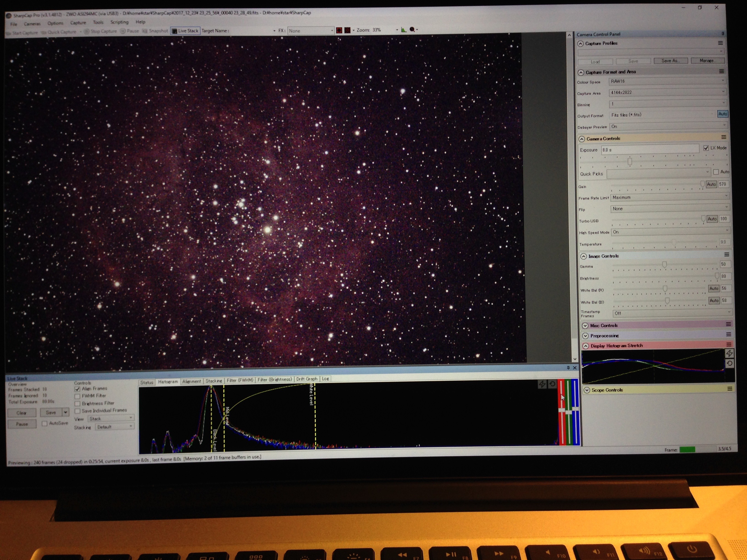
Task: Click the image histogram toolbar icon
Action: click(x=403, y=30)
